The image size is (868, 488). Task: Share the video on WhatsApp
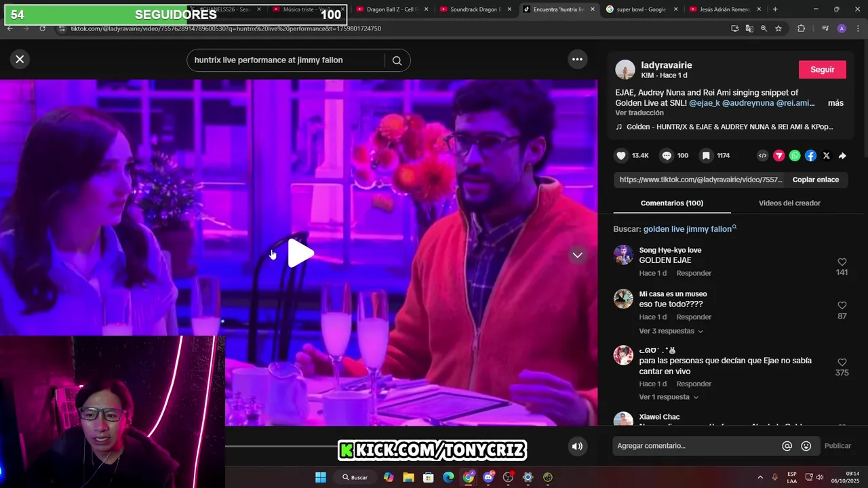point(795,156)
